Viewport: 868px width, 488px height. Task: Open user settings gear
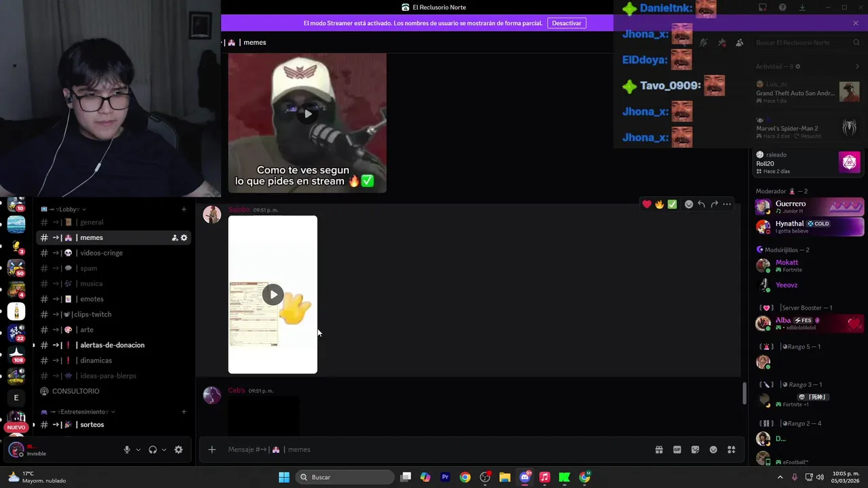[x=178, y=449]
